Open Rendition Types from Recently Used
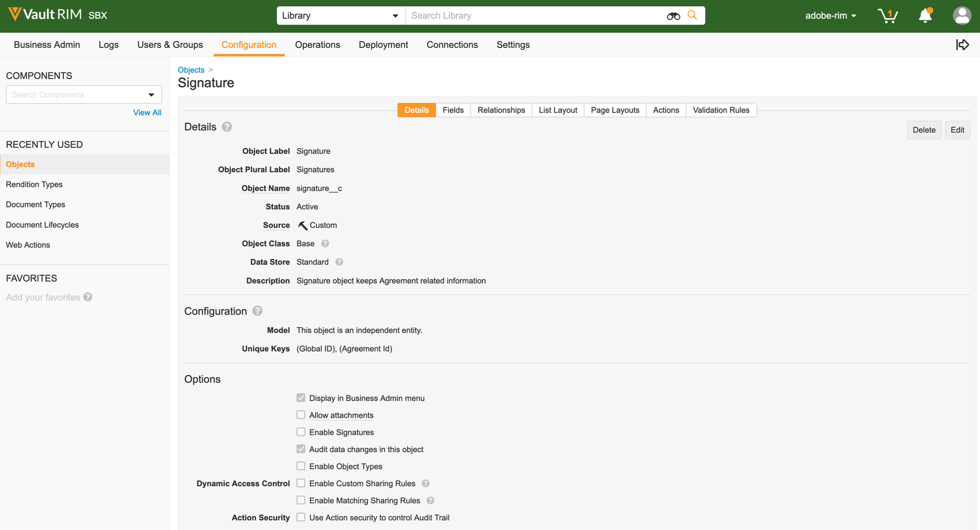 (34, 184)
